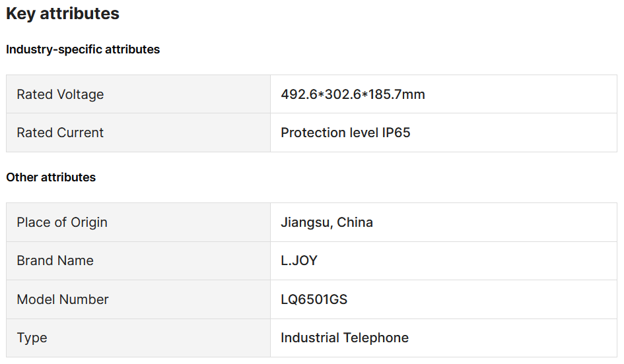
Task: Select the Industry-specific attributes subheading
Action: (x=83, y=49)
